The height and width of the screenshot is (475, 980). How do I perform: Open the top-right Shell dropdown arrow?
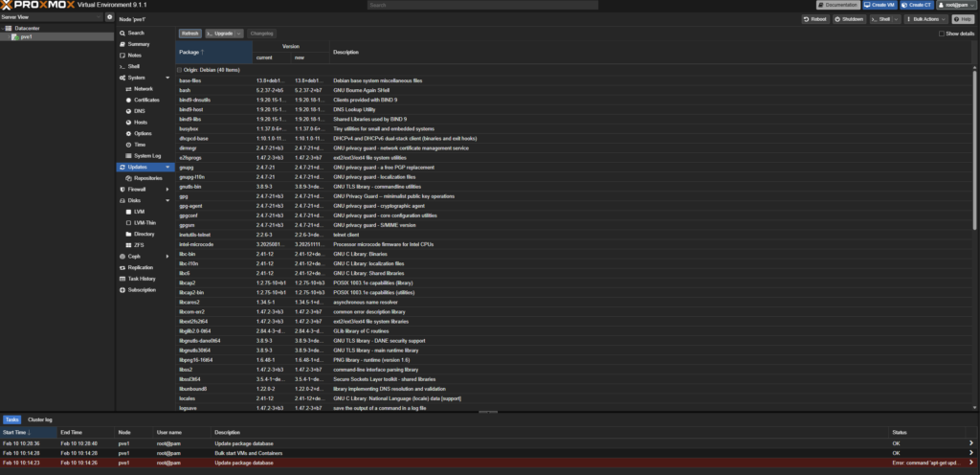[896, 19]
